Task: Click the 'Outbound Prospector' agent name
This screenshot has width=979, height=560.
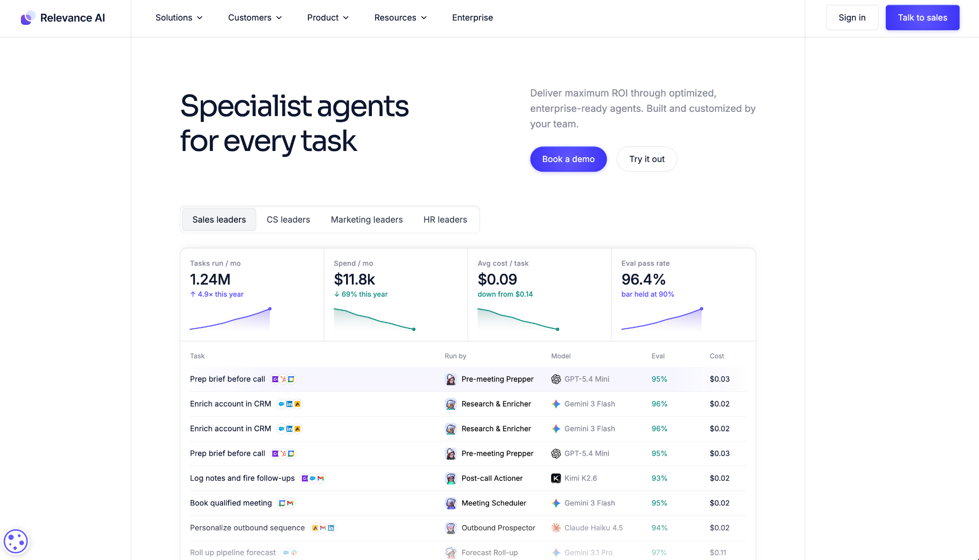Action: [x=498, y=528]
